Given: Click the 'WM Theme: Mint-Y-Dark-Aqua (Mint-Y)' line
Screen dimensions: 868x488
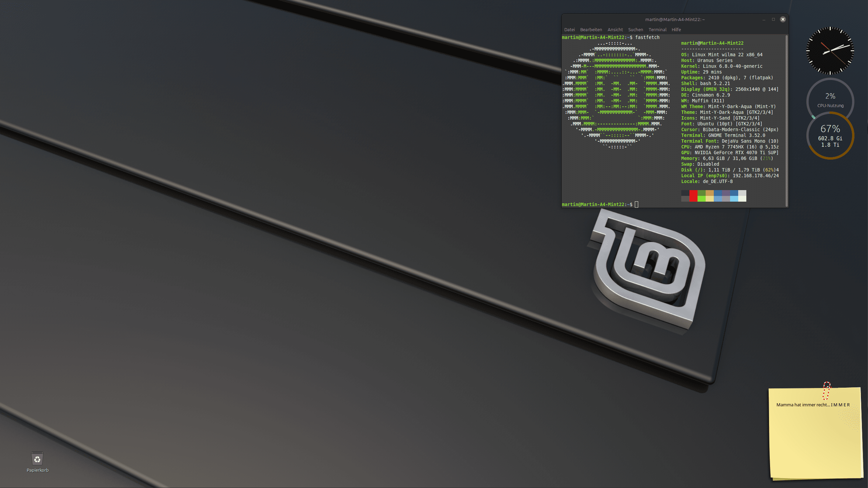Looking at the screenshot, I should click(x=728, y=106).
